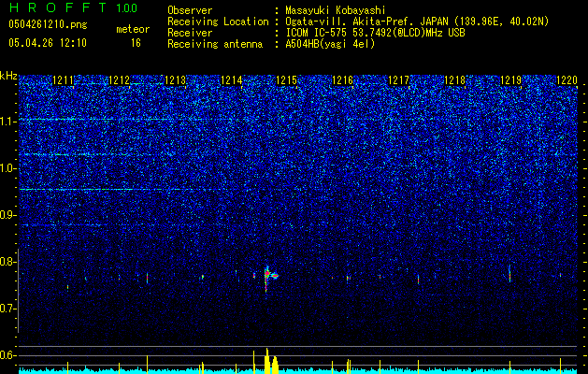This screenshot has height=374, width=588.
Task: Select the file name 0504261210.png
Action: pyautogui.click(x=48, y=24)
